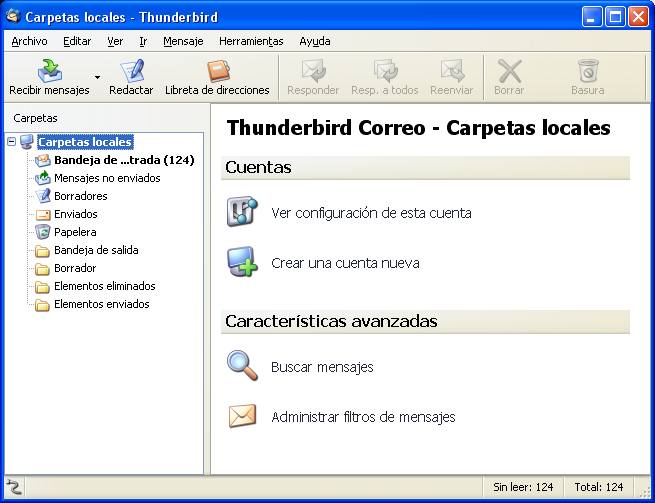The image size is (655, 503).
Task: Click the new account monitor icon
Action: pos(242,262)
